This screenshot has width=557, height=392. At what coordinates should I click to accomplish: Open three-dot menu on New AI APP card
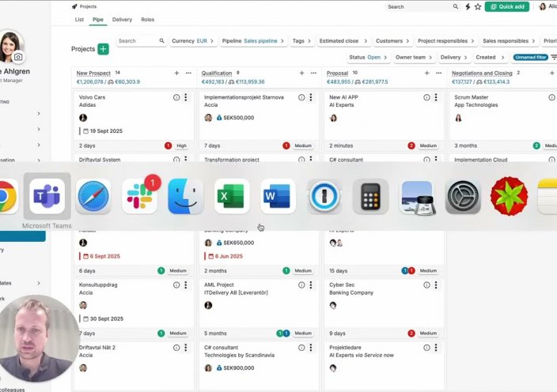pyautogui.click(x=436, y=97)
